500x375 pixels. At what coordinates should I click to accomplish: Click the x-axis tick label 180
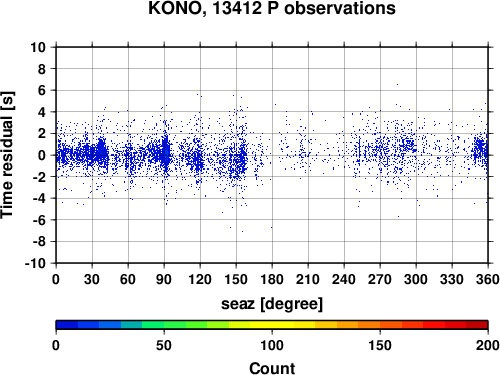272,279
